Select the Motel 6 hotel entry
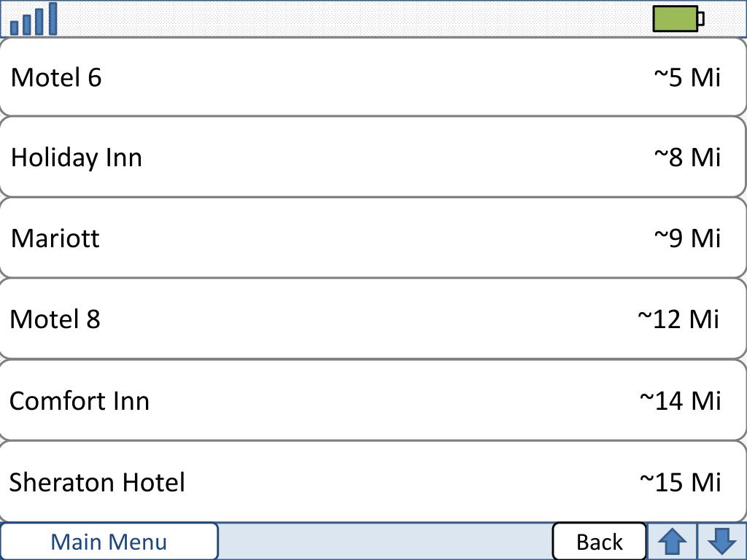The height and width of the screenshot is (560, 747). [x=373, y=77]
